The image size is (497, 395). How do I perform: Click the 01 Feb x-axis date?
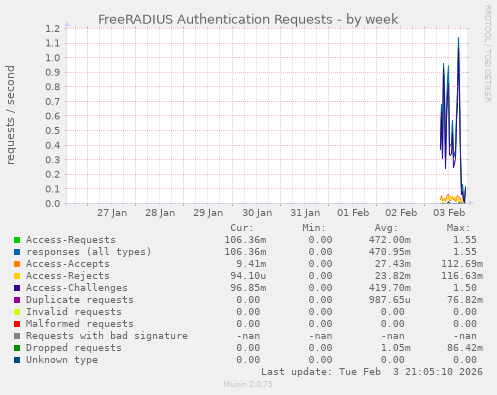click(x=353, y=213)
